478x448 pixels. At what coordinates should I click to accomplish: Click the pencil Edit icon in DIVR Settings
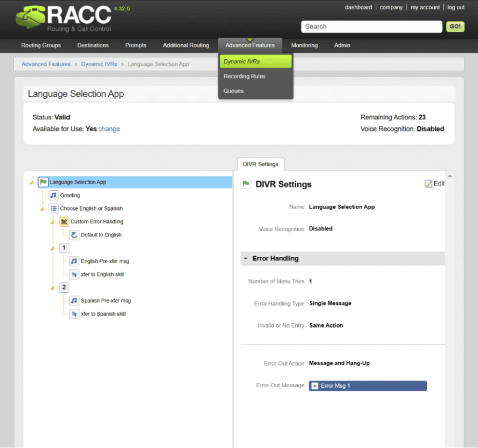tap(428, 184)
